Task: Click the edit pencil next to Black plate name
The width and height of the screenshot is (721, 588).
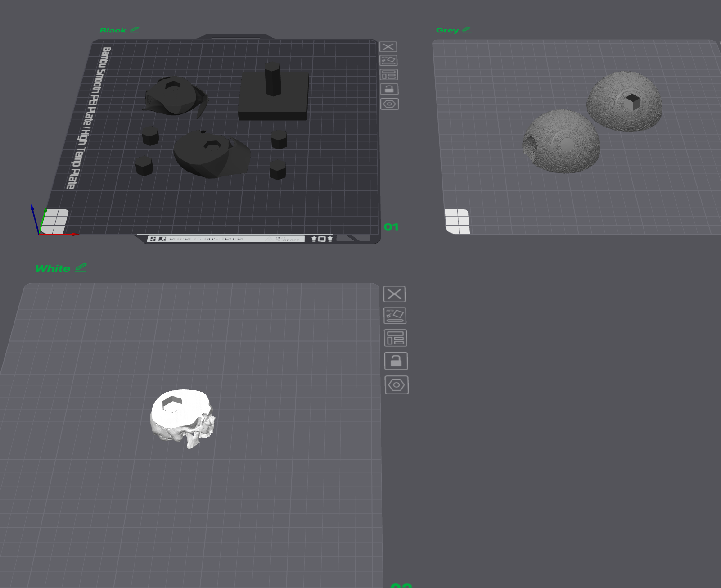Action: (x=135, y=30)
